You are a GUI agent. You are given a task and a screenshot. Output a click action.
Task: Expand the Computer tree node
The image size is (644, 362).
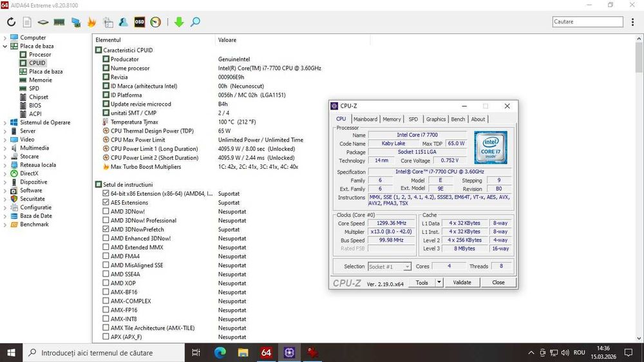tap(5, 37)
